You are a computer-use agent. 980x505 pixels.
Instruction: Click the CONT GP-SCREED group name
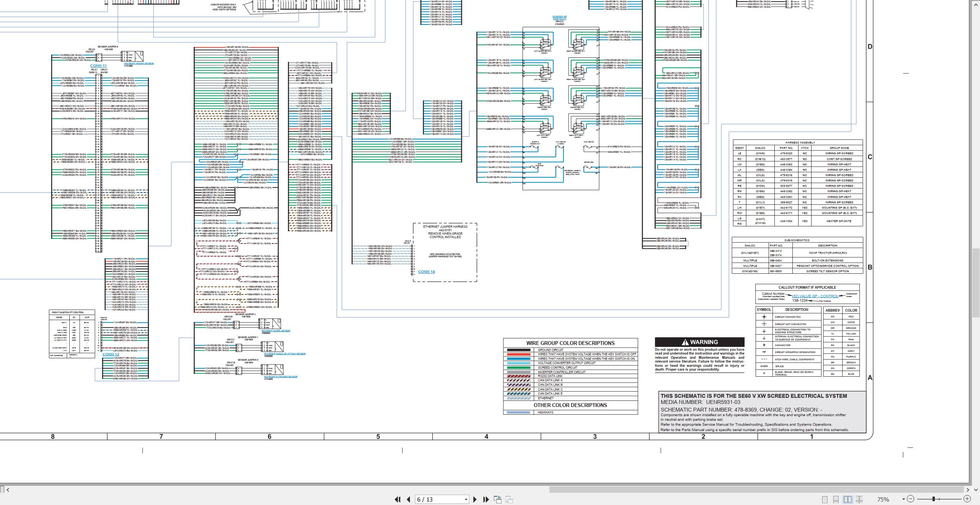[839, 159]
